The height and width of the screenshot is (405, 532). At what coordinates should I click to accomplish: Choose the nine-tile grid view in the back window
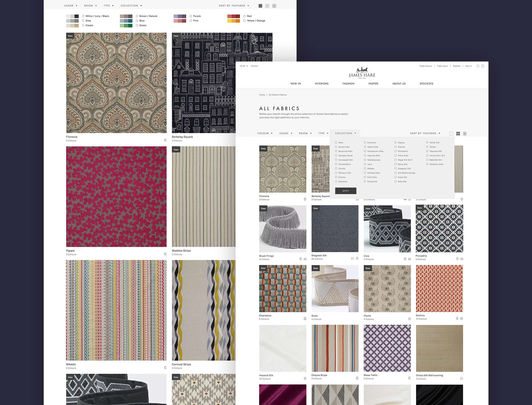pyautogui.click(x=274, y=6)
